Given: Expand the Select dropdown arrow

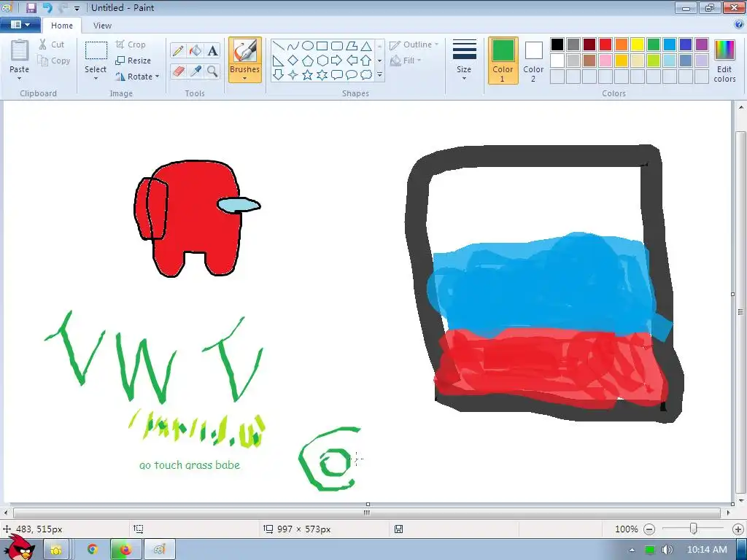Looking at the screenshot, I should click(x=96, y=78).
